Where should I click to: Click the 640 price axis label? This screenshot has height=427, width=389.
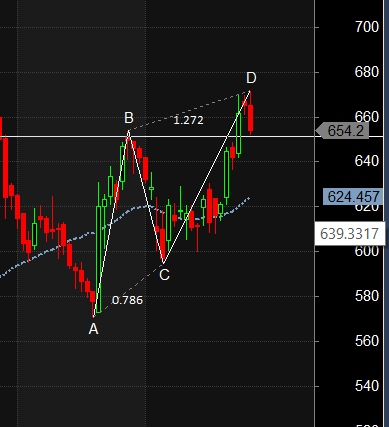pyautogui.click(x=367, y=161)
